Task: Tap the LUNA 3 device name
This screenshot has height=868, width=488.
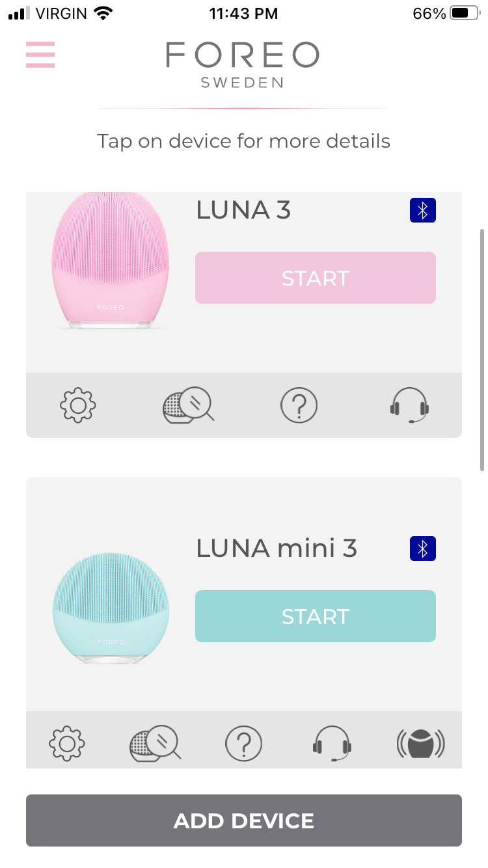Action: (x=243, y=210)
